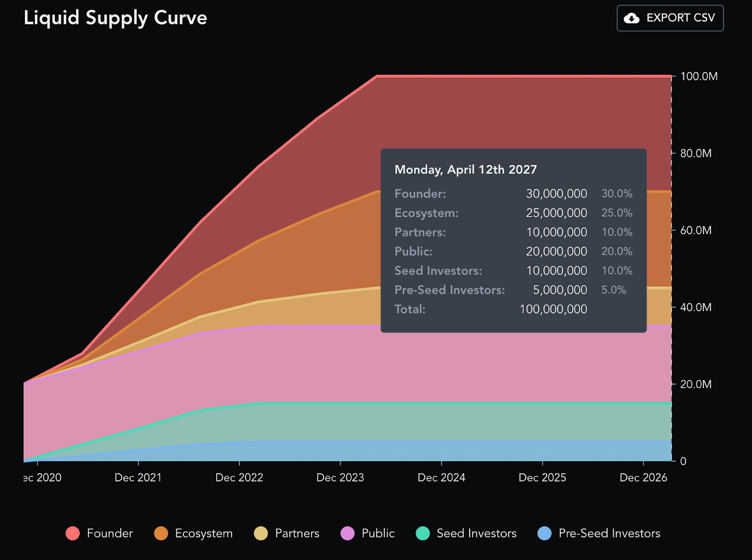Hide the Ecosystem series via legend label
752x560 pixels.
pyautogui.click(x=204, y=533)
